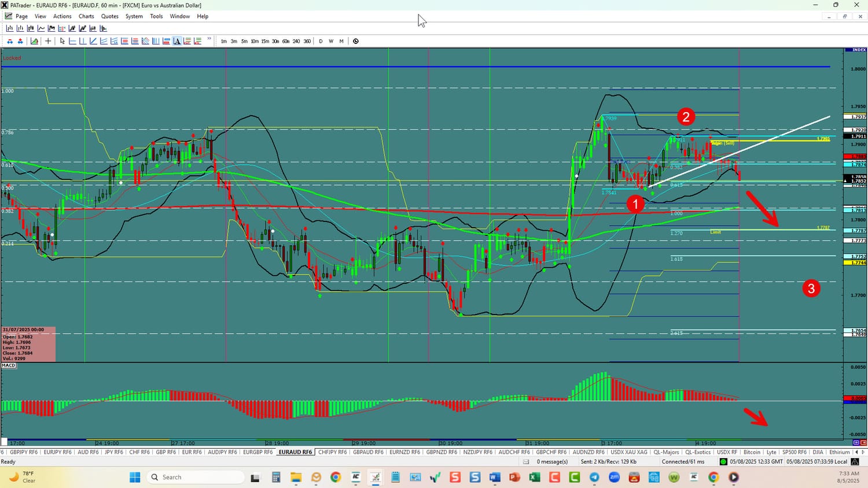Open File Explorer from the taskbar
The image size is (868, 488).
pyautogui.click(x=296, y=477)
